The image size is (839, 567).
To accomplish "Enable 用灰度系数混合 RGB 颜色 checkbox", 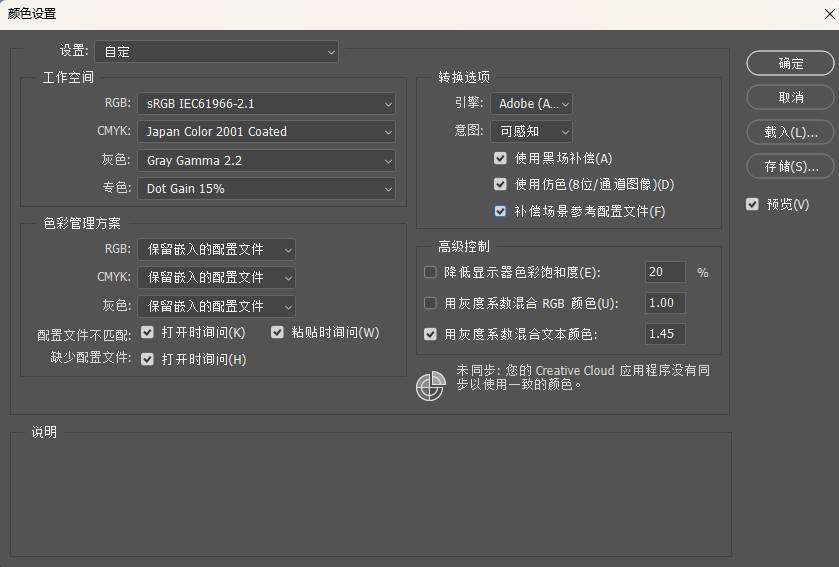I will click(431, 303).
